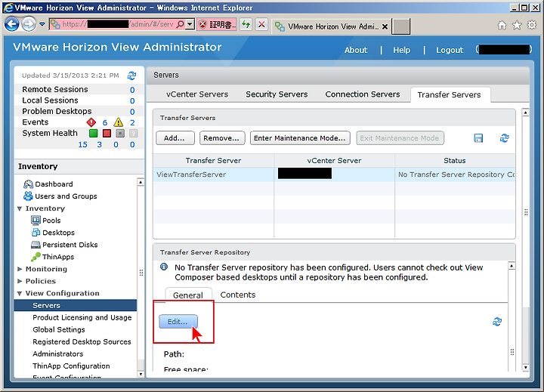This screenshot has width=544, height=392.
Task: Click the search magnifier in address bar
Action: point(180,24)
